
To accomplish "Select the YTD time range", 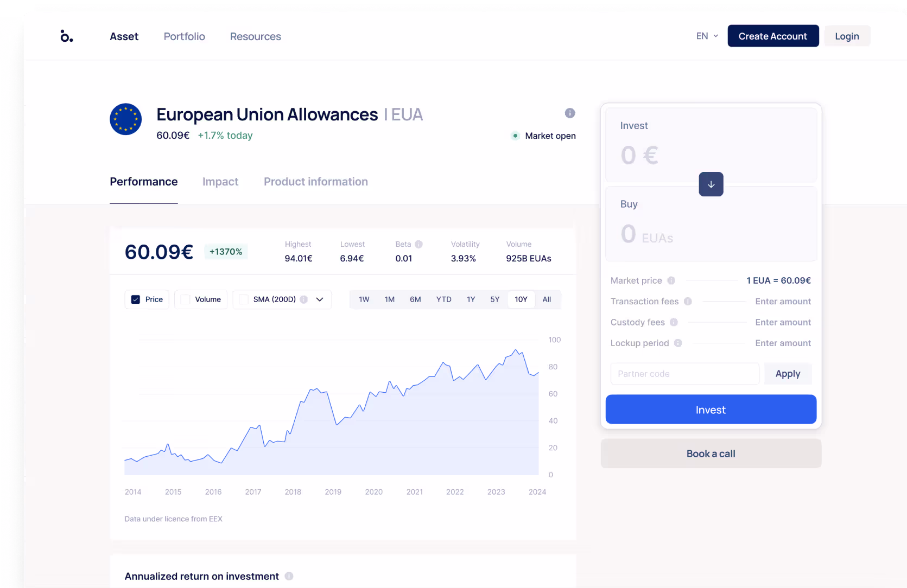I will 443,299.
